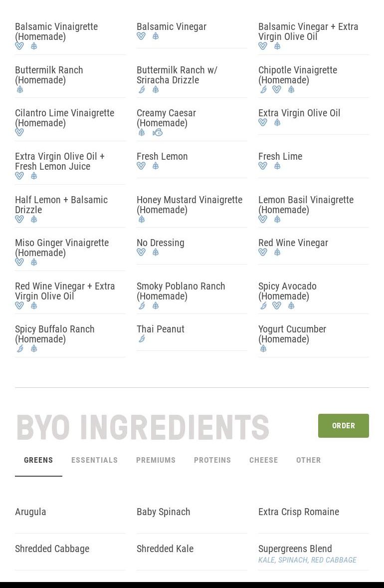The image size is (384, 588).
Task: Click the Miso Ginger Vinaigrette dressing
Action: coord(62,248)
